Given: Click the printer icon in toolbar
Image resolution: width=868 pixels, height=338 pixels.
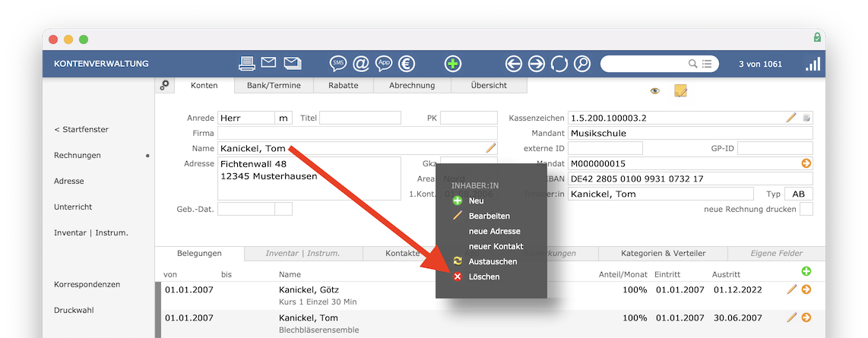Looking at the screenshot, I should [x=247, y=63].
